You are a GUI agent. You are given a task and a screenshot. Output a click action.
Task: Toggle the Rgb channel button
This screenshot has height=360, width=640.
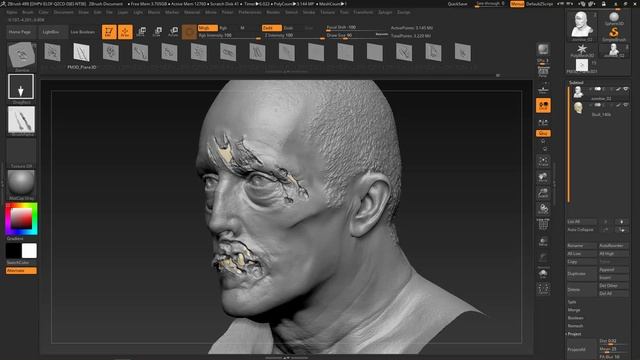click(223, 28)
